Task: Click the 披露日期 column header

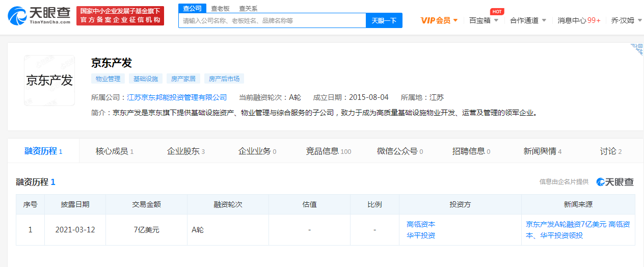Action: click(75, 204)
